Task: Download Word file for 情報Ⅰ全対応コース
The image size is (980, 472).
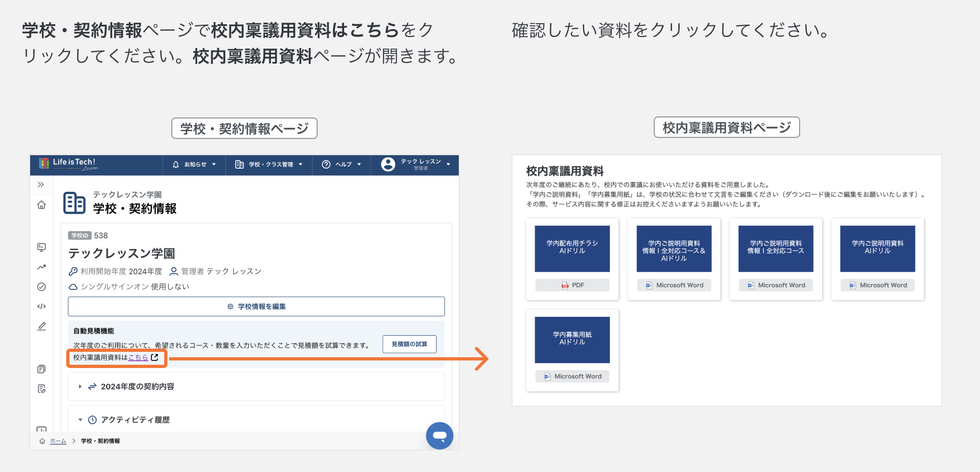Action: pos(776,285)
